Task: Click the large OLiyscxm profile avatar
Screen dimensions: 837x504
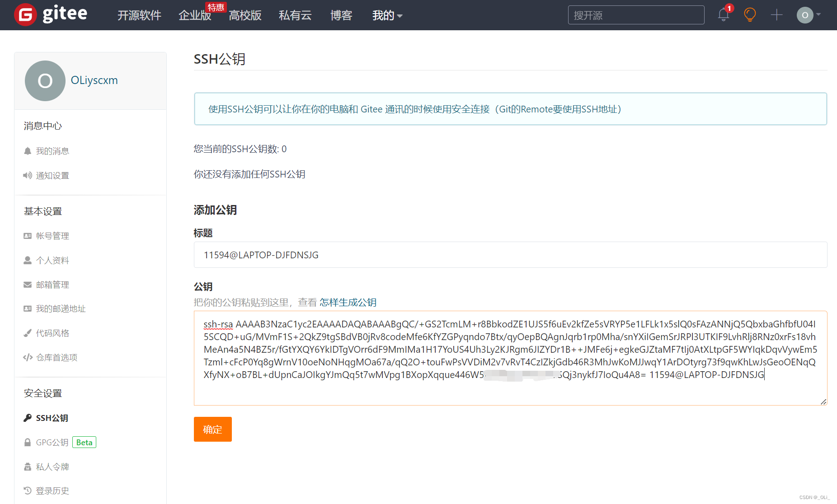Action: point(45,81)
